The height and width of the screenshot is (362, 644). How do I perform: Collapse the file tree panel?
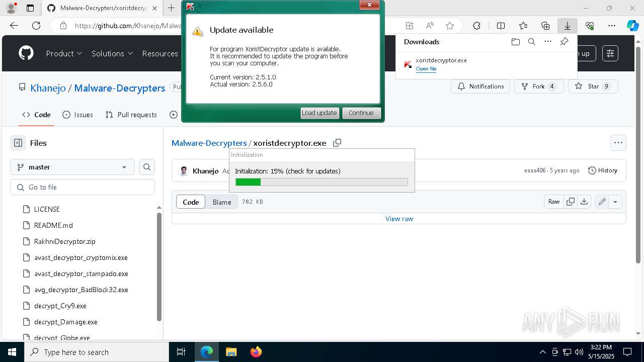[18, 143]
